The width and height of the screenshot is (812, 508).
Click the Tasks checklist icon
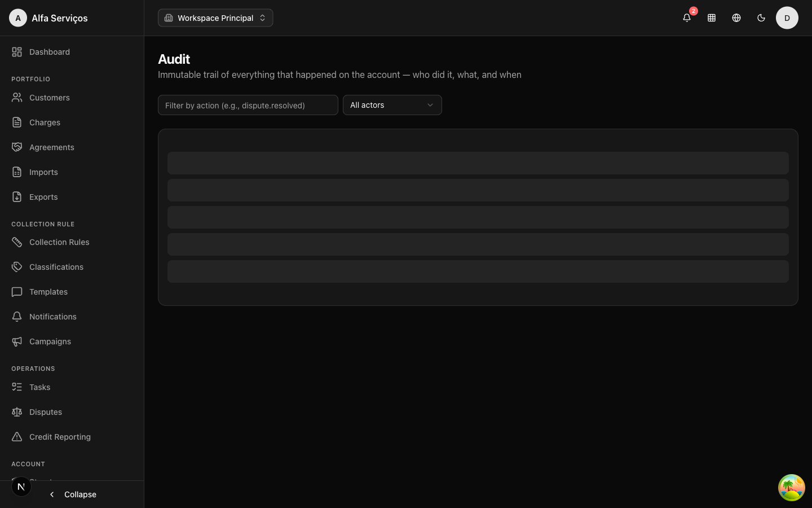click(17, 387)
